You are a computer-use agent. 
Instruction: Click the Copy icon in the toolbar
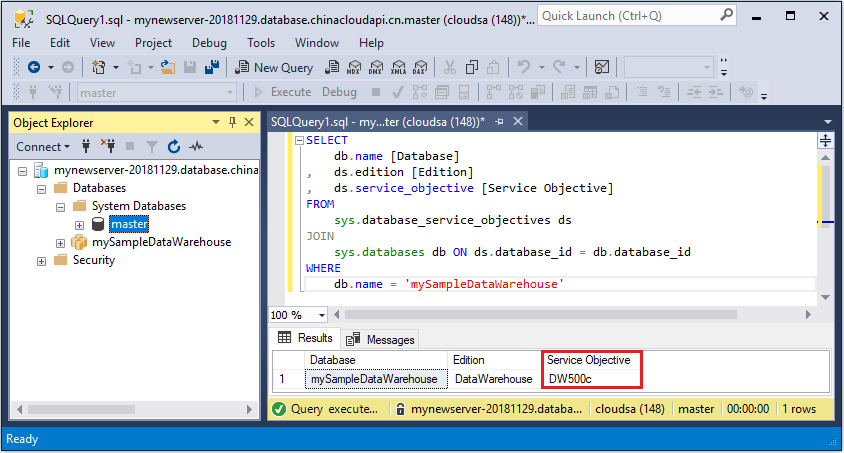[471, 67]
